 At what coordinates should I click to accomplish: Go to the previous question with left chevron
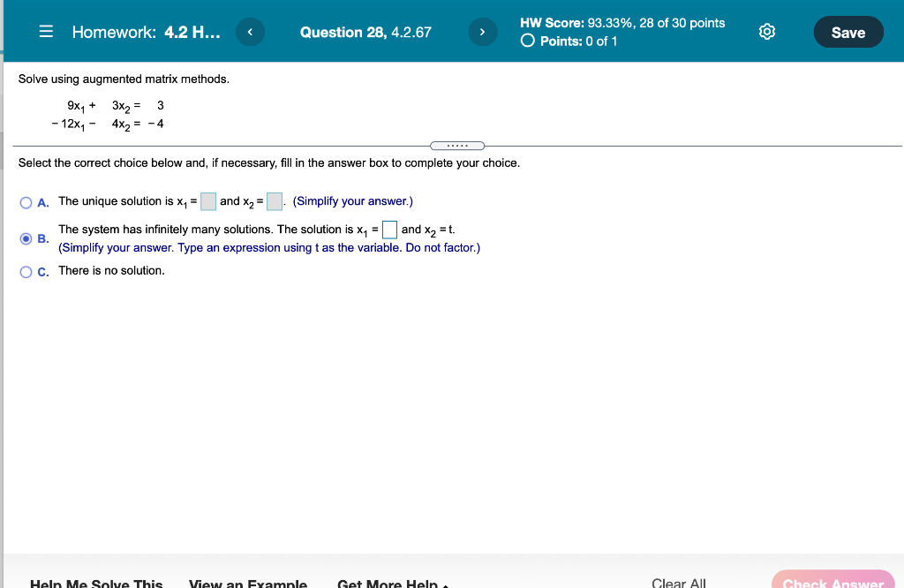[x=250, y=31]
